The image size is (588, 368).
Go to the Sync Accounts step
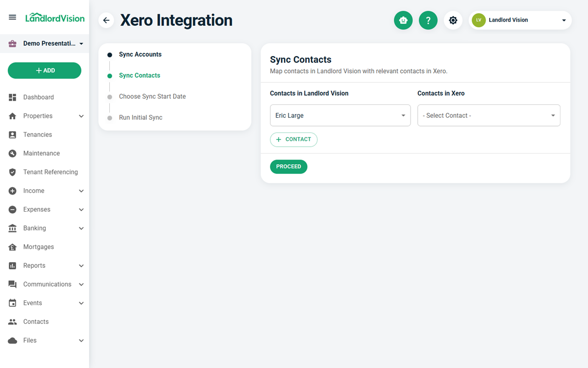point(140,54)
